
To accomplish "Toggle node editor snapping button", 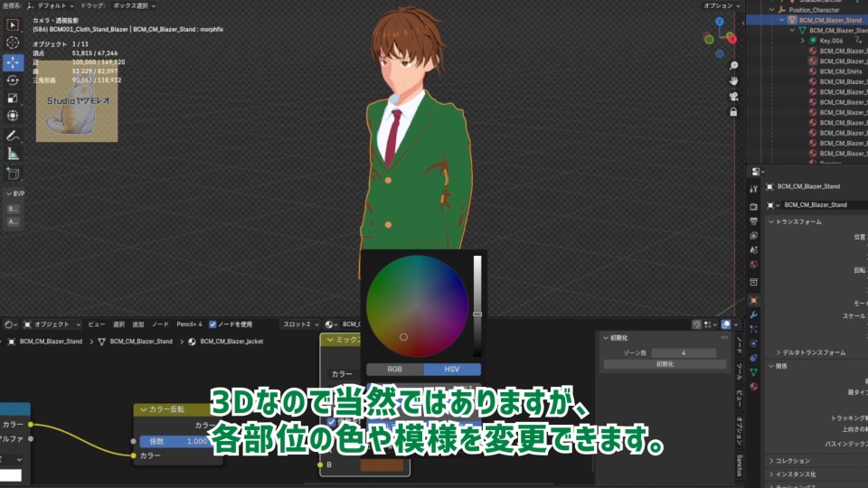I will pos(697,324).
